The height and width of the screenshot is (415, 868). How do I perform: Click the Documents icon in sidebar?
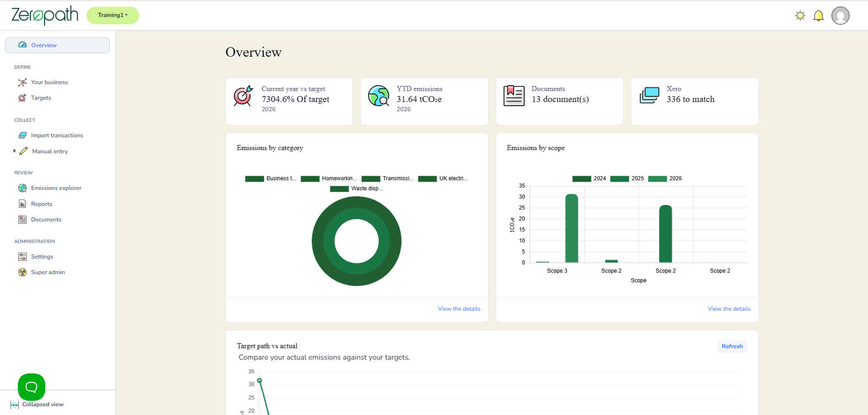[22, 220]
